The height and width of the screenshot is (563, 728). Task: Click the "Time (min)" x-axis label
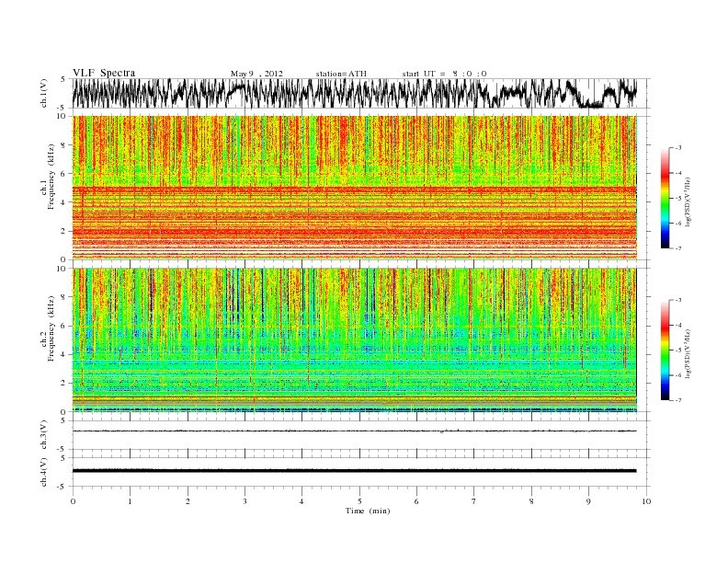368,511
